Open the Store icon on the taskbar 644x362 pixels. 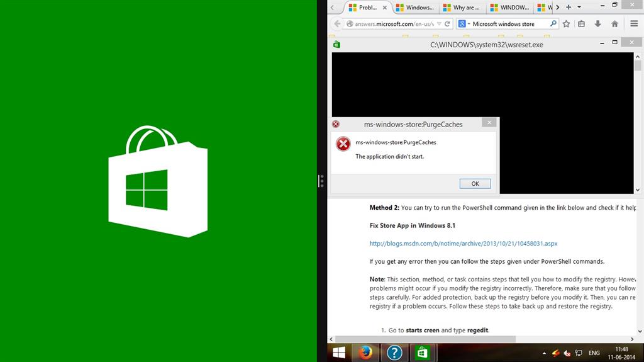click(422, 353)
